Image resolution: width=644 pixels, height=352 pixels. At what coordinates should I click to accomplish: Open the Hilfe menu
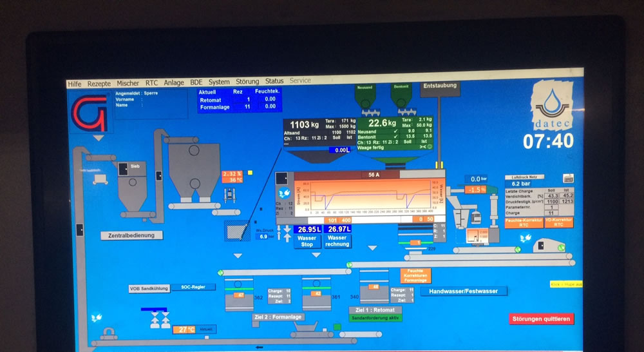pyautogui.click(x=74, y=83)
